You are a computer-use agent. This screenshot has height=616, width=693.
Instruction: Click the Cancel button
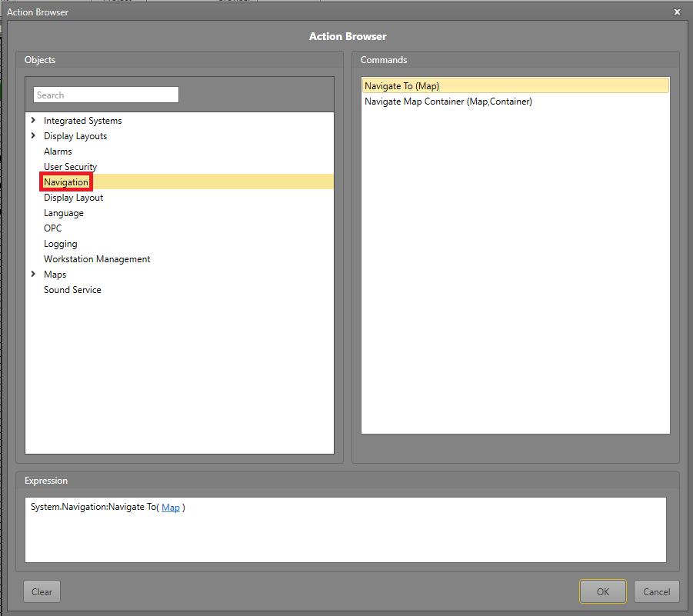656,591
